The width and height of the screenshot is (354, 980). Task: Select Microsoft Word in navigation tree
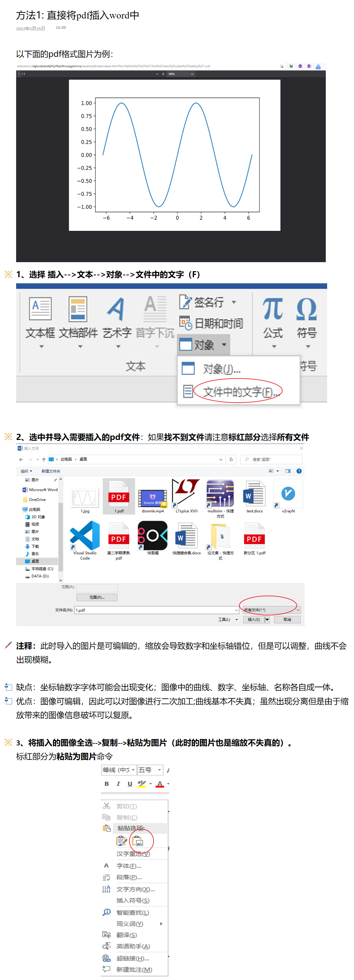point(40,490)
